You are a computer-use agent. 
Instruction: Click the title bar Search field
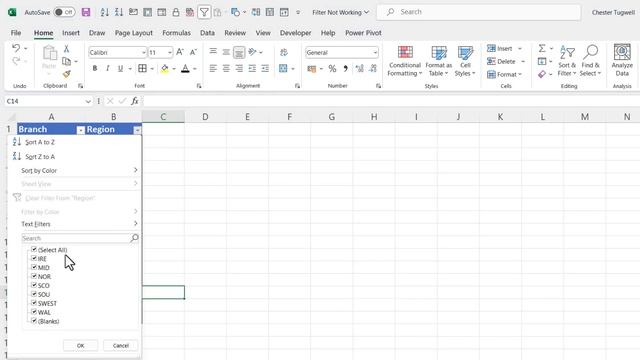point(479,12)
